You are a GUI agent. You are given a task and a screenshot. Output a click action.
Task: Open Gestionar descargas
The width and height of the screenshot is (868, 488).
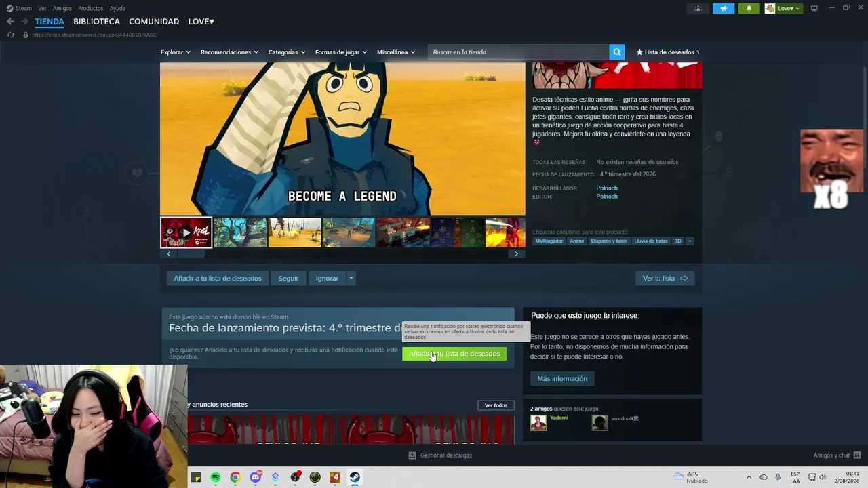[x=440, y=455]
